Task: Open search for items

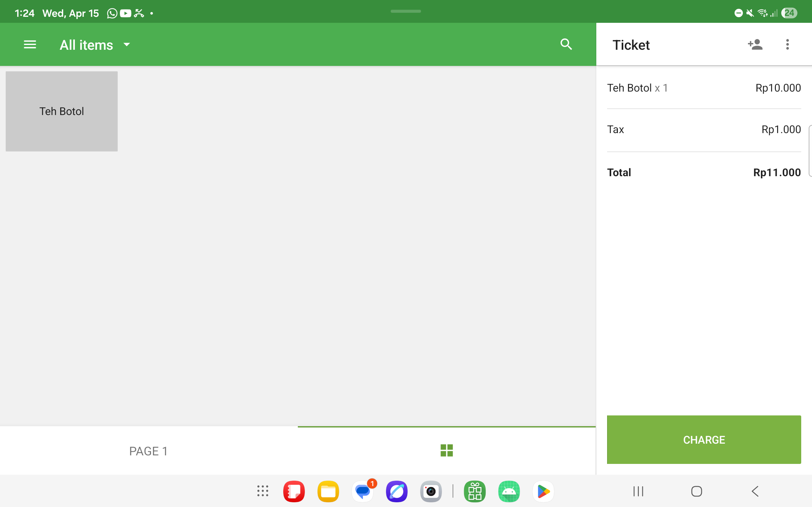Action: click(566, 44)
